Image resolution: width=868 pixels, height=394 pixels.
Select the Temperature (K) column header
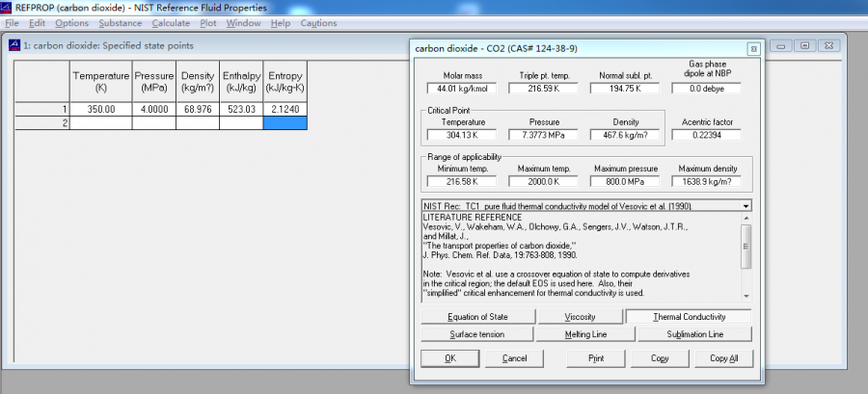tap(101, 82)
